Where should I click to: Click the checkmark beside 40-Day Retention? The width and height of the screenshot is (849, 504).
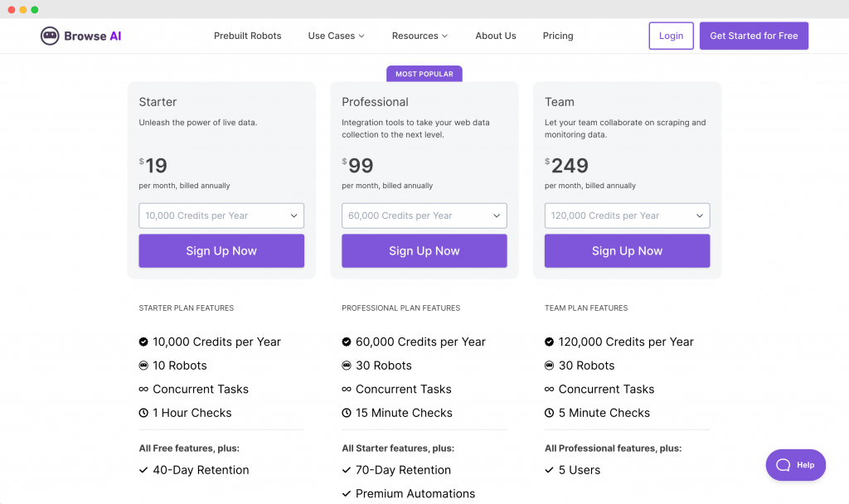(143, 470)
